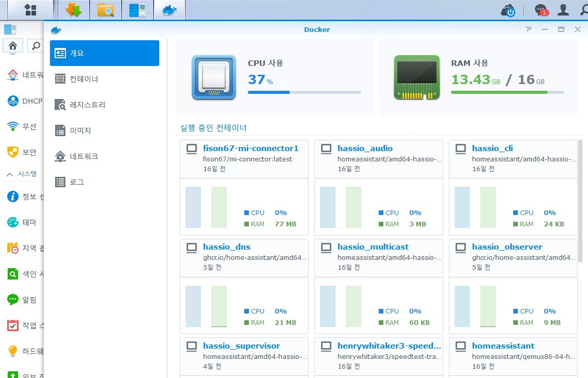Open 테마 theme settings
This screenshot has height=378, width=588.
[22, 222]
